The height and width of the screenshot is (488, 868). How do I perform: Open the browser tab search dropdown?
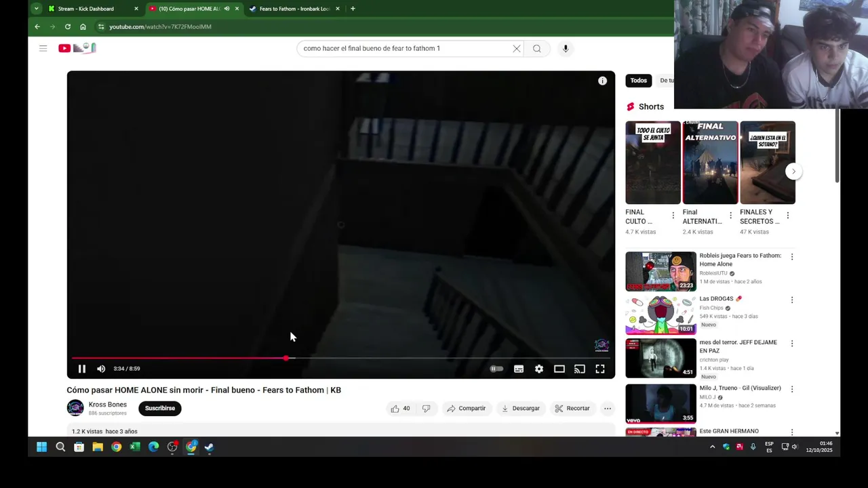tap(37, 9)
